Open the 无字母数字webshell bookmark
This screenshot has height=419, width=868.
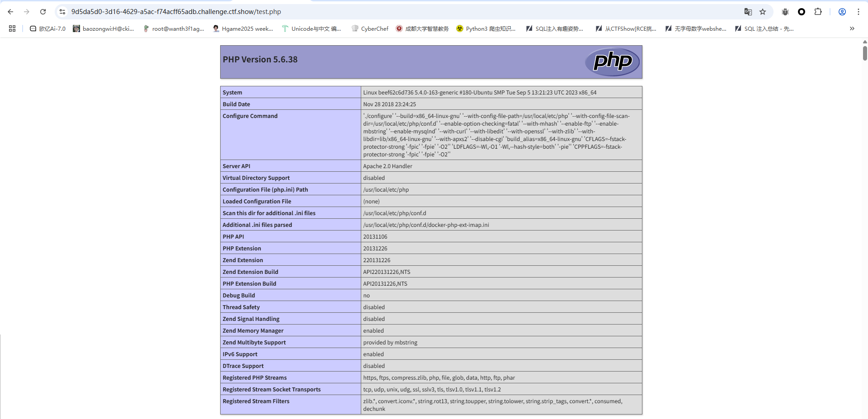click(696, 28)
